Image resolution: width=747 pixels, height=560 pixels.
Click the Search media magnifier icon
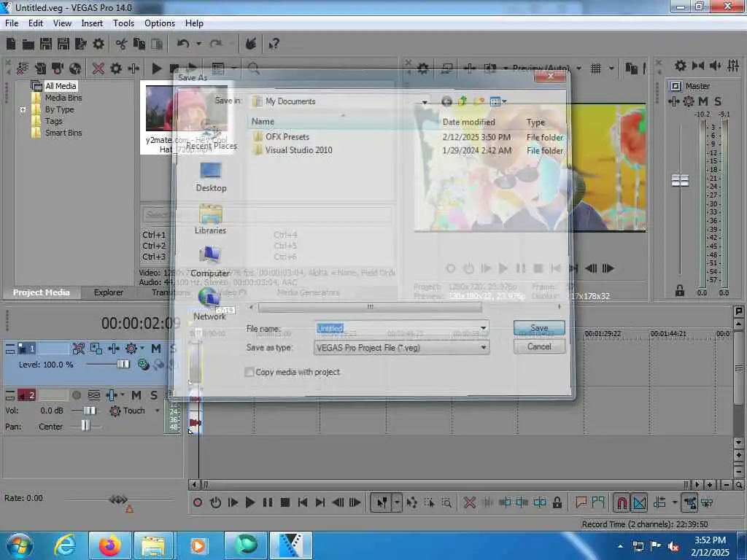[253, 69]
